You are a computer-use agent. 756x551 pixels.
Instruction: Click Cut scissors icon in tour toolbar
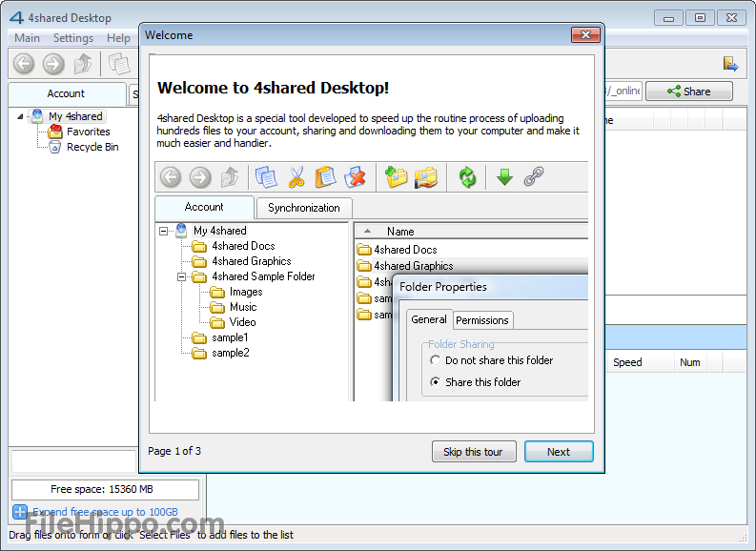[x=296, y=177]
